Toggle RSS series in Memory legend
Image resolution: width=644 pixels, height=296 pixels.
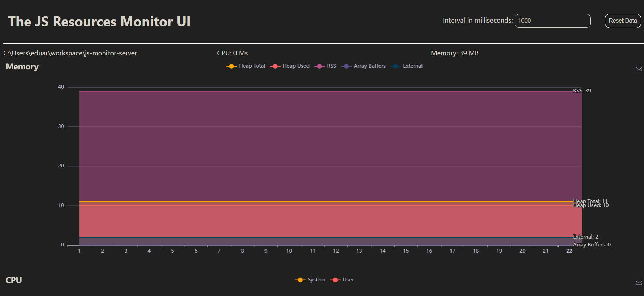pos(325,66)
